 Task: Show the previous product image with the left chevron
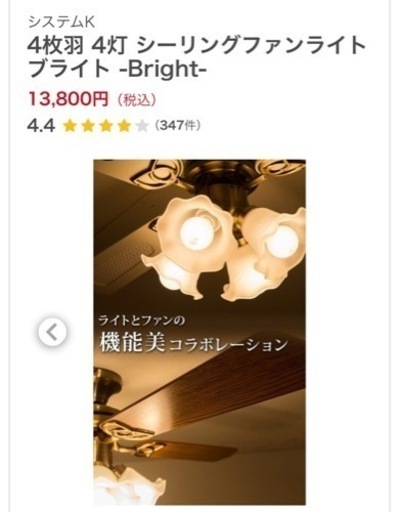(52, 332)
